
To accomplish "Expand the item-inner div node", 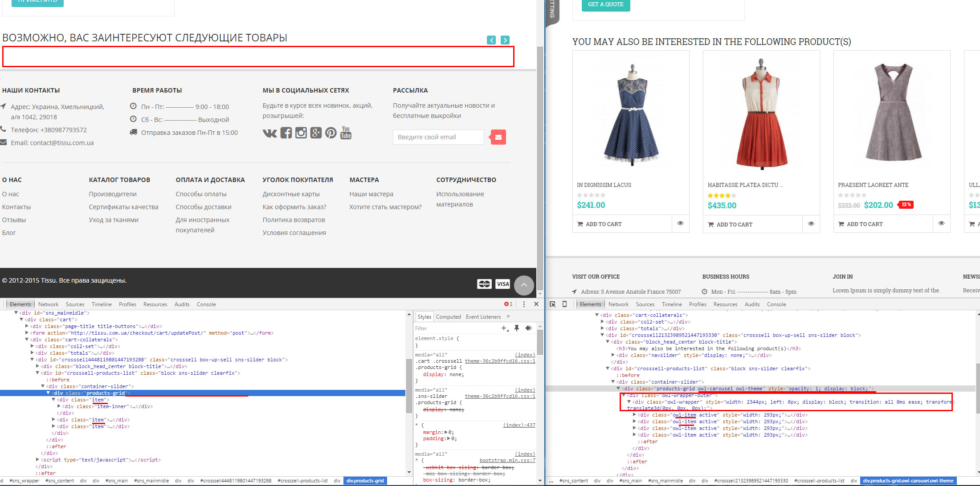I will pos(59,406).
